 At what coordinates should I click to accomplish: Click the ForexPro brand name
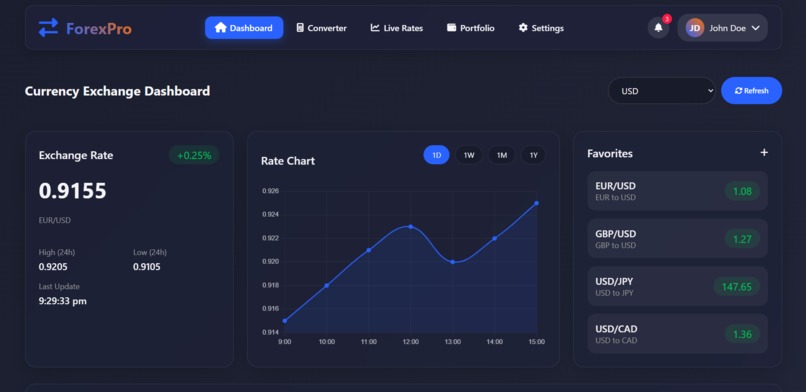(99, 28)
